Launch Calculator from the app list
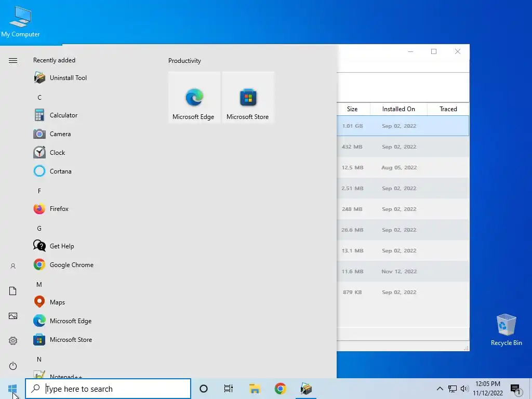 [x=56, y=115]
